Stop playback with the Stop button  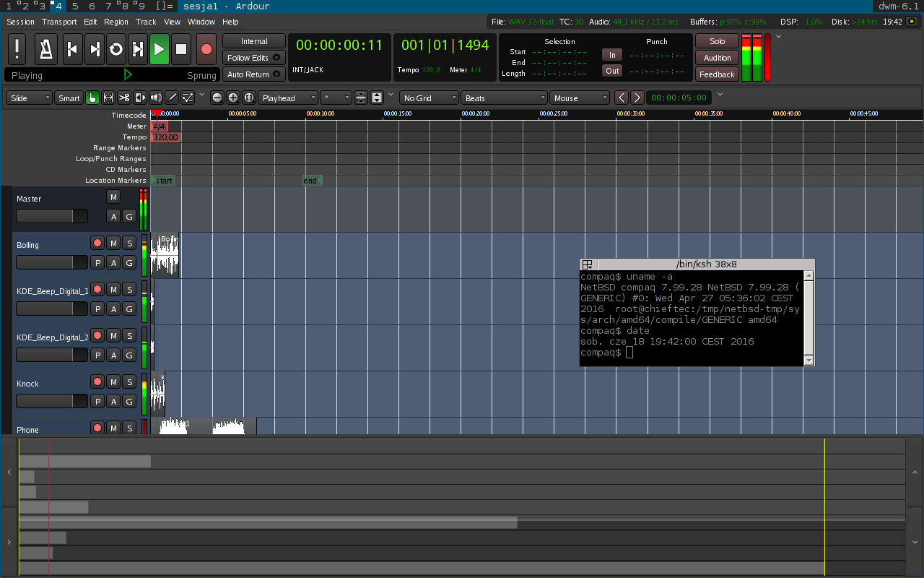(182, 49)
